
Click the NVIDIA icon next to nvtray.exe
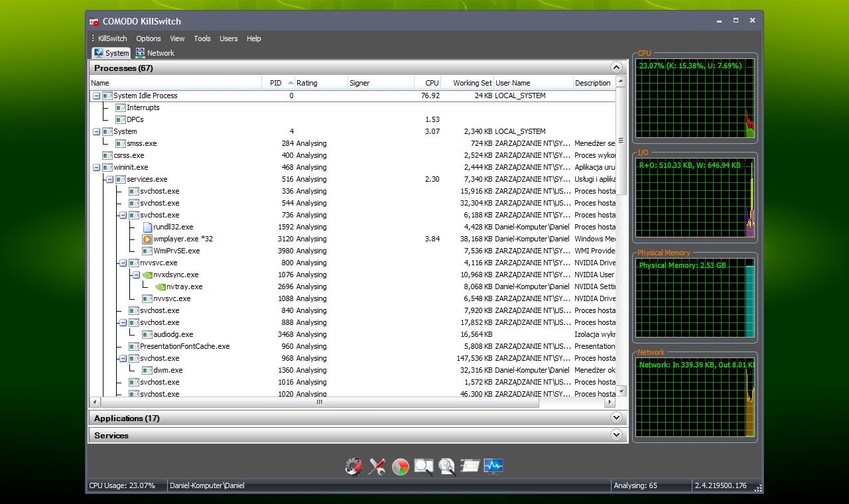161,286
